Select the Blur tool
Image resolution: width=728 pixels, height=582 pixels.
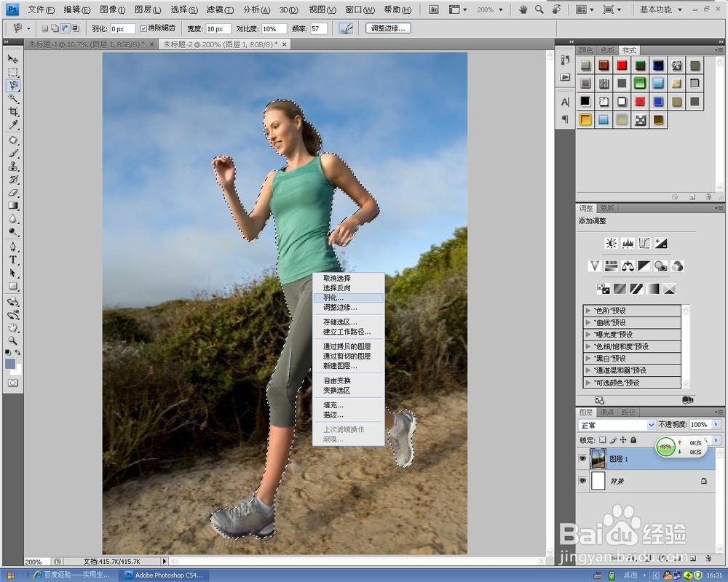click(x=13, y=218)
